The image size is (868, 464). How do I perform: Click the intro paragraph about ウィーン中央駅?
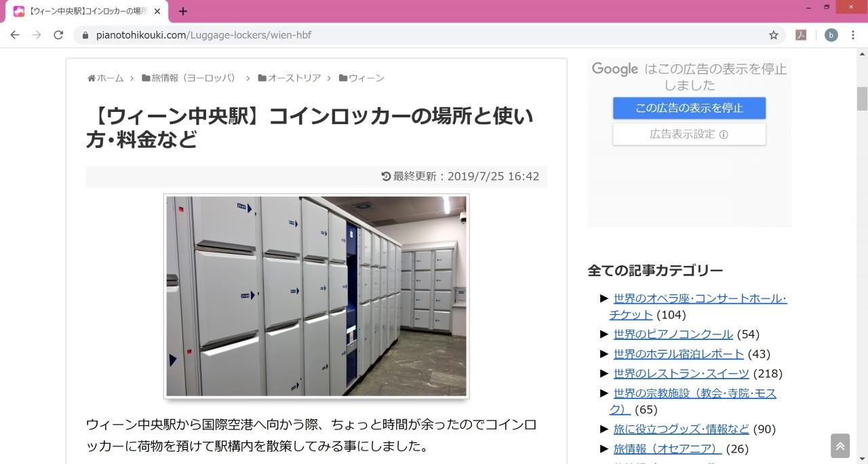[311, 436]
